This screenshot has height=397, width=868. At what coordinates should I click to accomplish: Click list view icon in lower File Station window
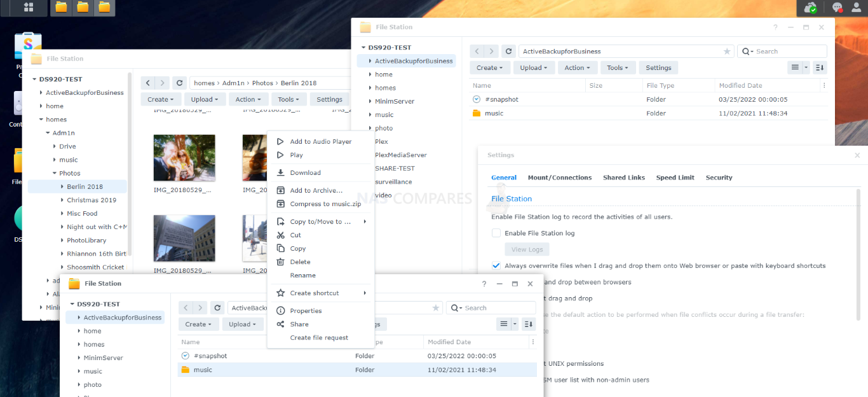point(504,324)
